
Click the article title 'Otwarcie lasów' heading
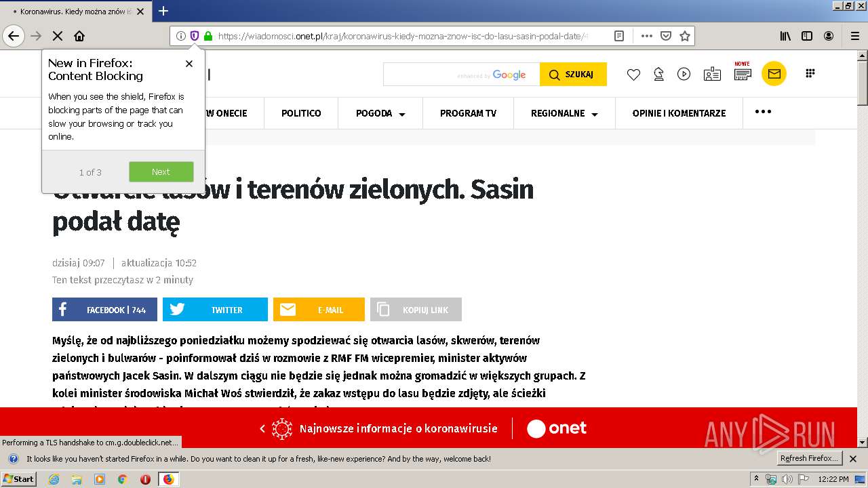tap(293, 205)
